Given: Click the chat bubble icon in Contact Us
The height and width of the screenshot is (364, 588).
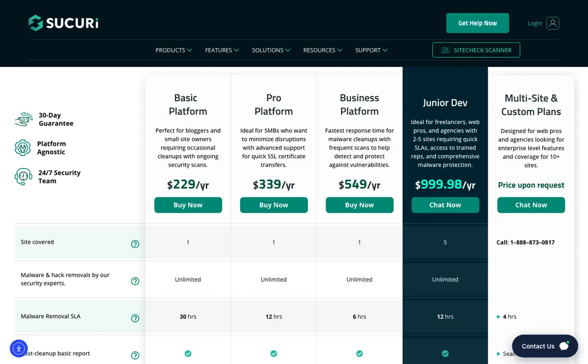Looking at the screenshot, I should point(564,346).
